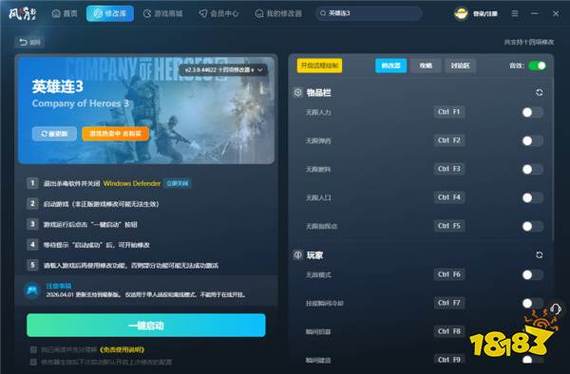
Task: Enable the Ctrl F7 cheat toggle
Action: coord(533,303)
